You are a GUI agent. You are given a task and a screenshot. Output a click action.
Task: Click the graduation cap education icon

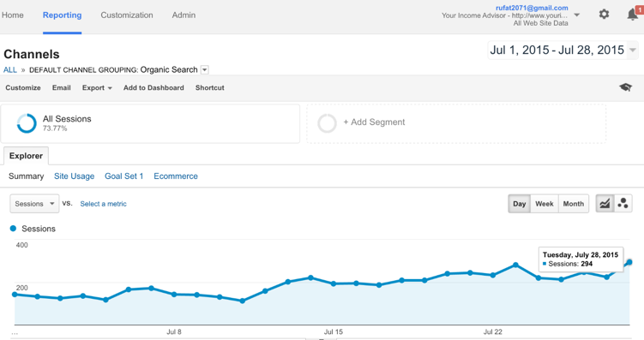point(625,87)
